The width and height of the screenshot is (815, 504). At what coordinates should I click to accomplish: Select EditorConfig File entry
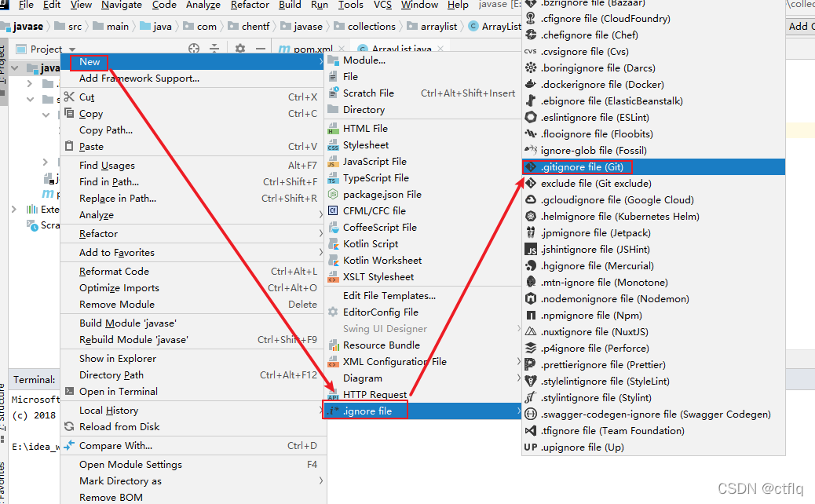coord(423,312)
